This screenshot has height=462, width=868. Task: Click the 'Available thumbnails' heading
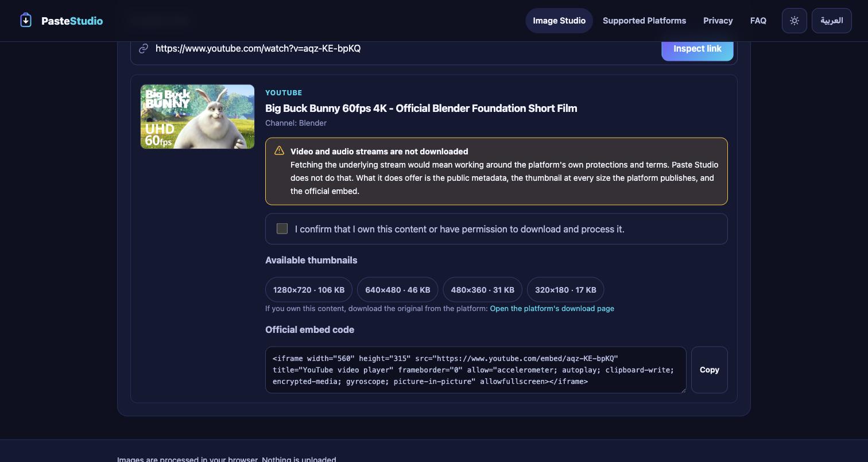click(311, 260)
